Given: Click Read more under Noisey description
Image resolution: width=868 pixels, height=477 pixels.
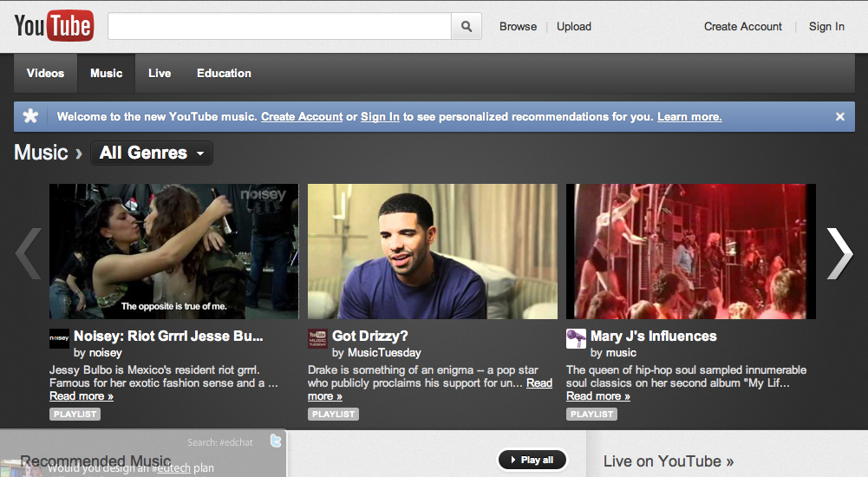Looking at the screenshot, I should pyautogui.click(x=82, y=396).
